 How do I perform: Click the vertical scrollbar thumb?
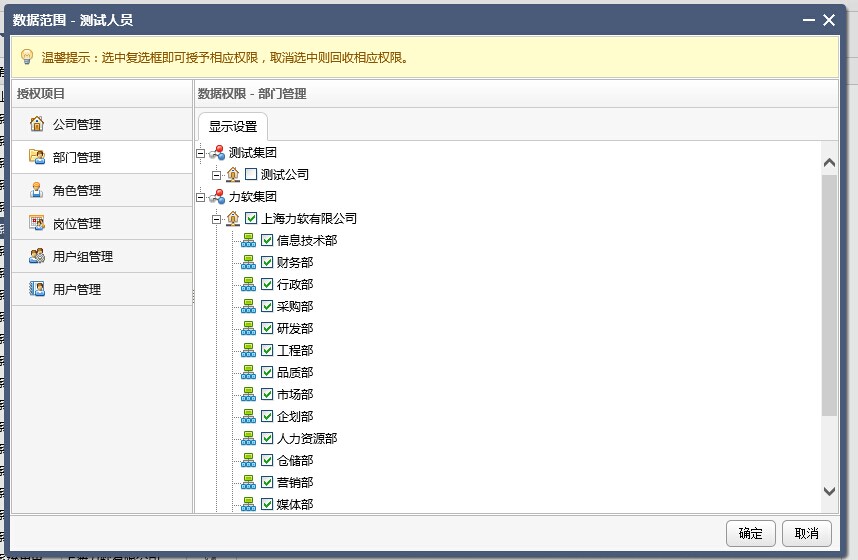pos(829,295)
